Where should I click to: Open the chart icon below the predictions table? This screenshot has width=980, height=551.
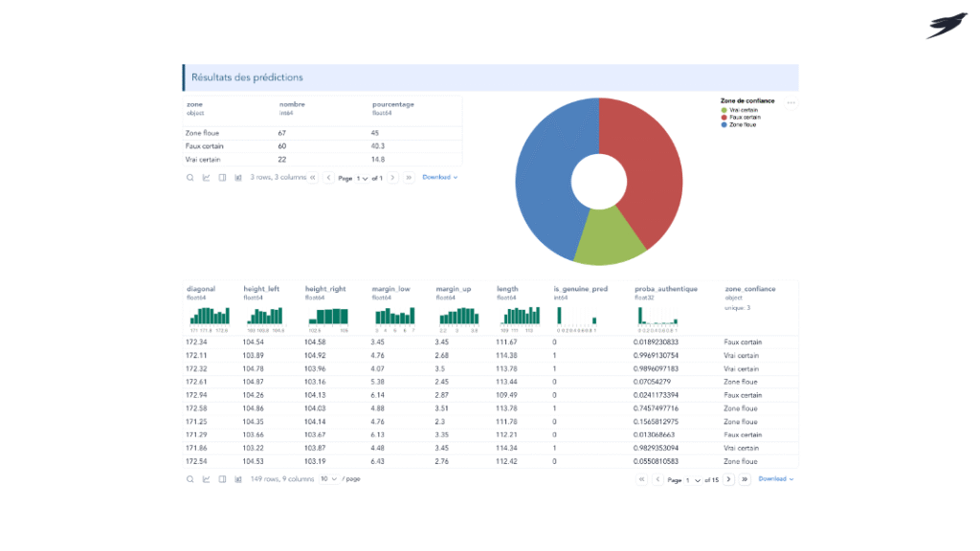pyautogui.click(x=206, y=478)
